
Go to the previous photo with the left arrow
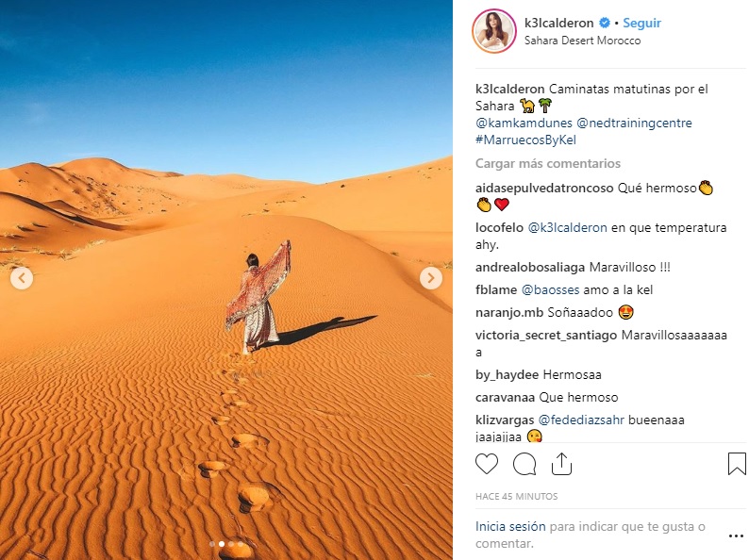pos(22,278)
